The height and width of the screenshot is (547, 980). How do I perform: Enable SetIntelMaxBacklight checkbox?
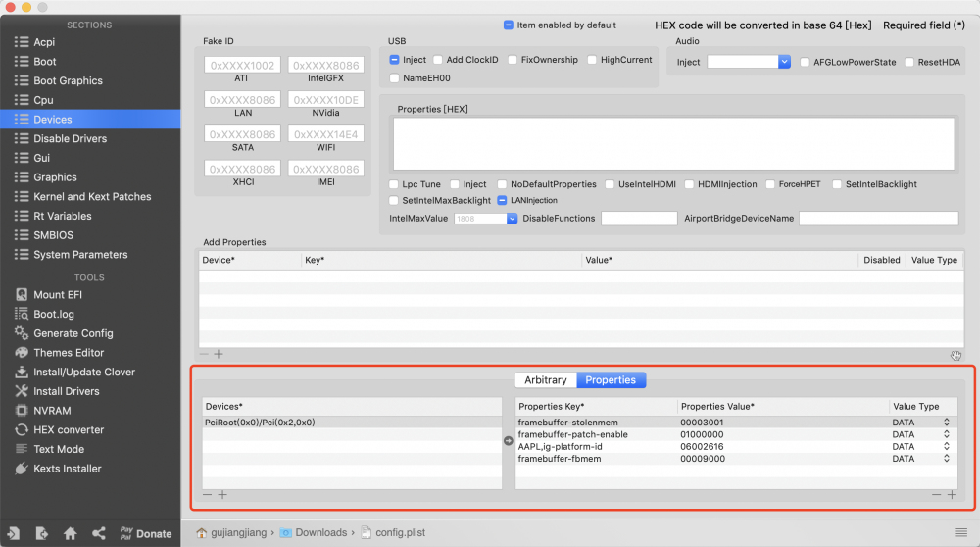394,200
